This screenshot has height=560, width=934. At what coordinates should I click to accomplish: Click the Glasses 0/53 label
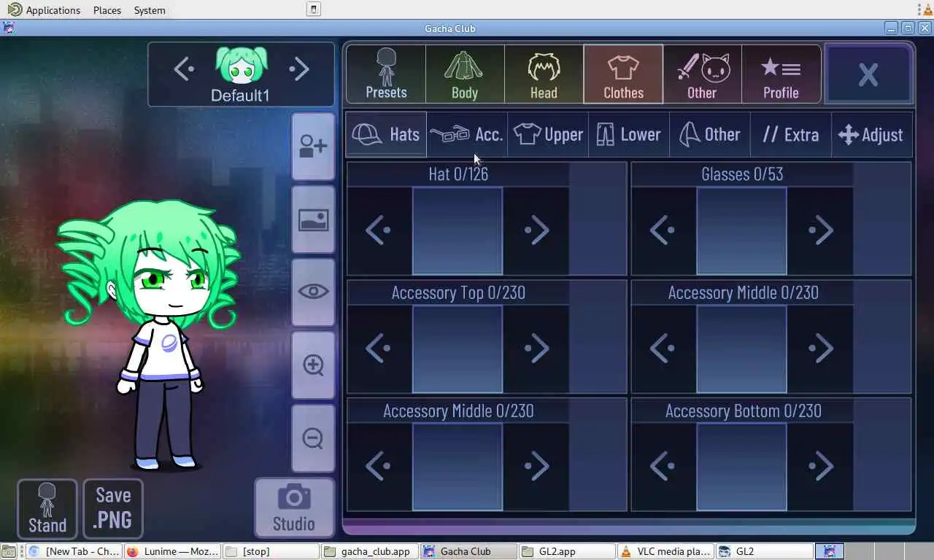(742, 174)
